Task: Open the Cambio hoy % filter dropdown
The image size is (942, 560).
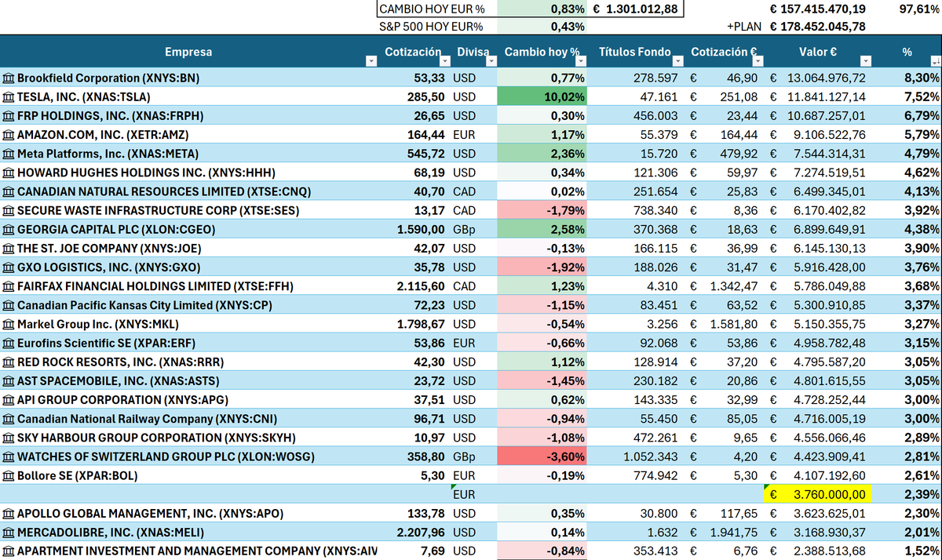Action: pyautogui.click(x=582, y=61)
